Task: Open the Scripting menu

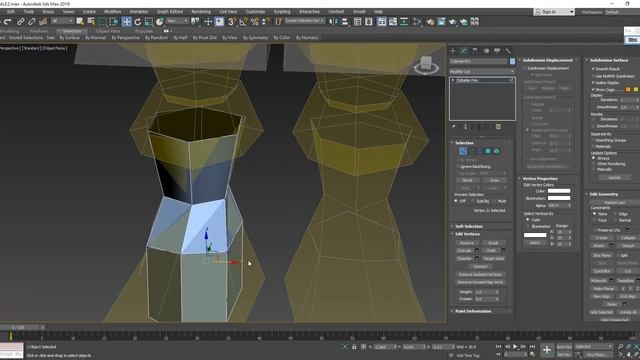Action: (282, 12)
